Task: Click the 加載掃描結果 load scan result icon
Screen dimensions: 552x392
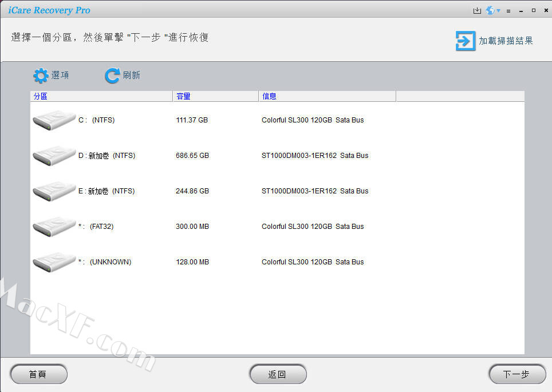Action: tap(465, 41)
